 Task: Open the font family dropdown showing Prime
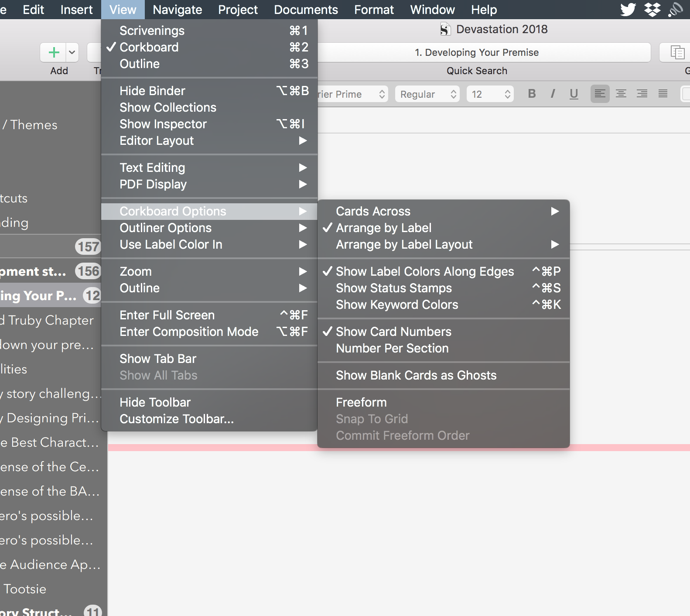[x=352, y=94]
